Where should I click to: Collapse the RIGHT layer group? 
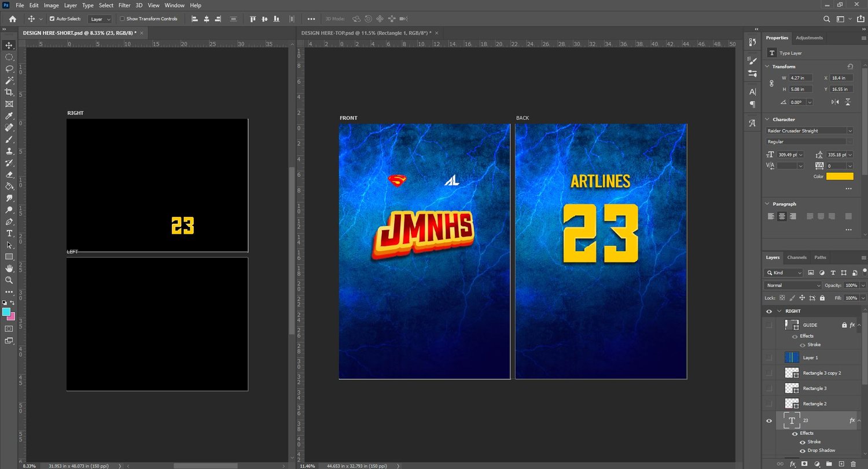[x=779, y=311]
